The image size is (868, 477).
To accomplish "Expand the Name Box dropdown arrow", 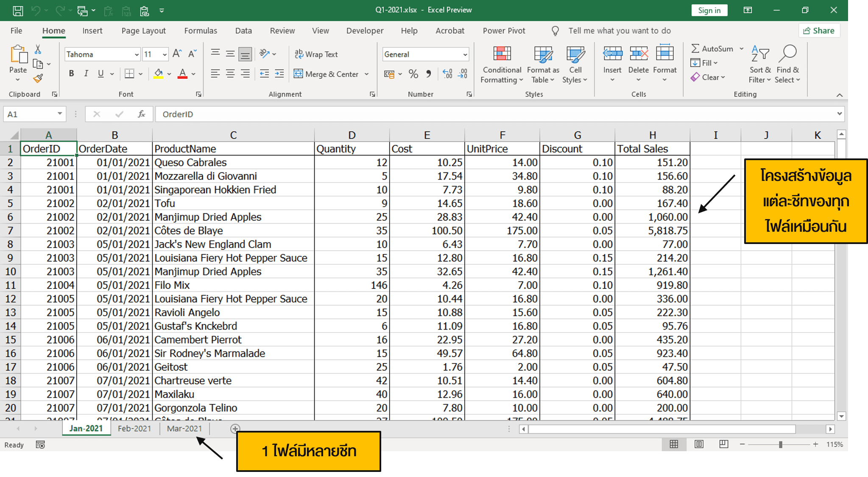I will click(59, 114).
